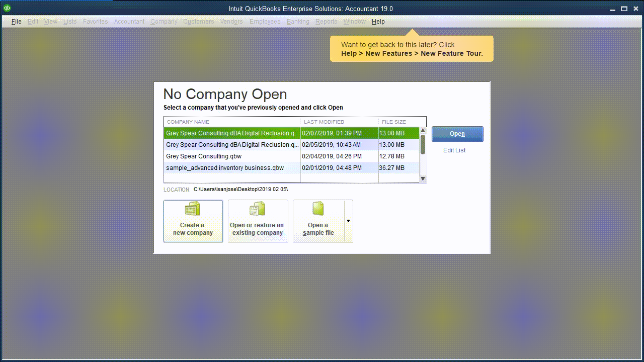The image size is (644, 362).
Task: Open the Help menu
Action: point(378,22)
